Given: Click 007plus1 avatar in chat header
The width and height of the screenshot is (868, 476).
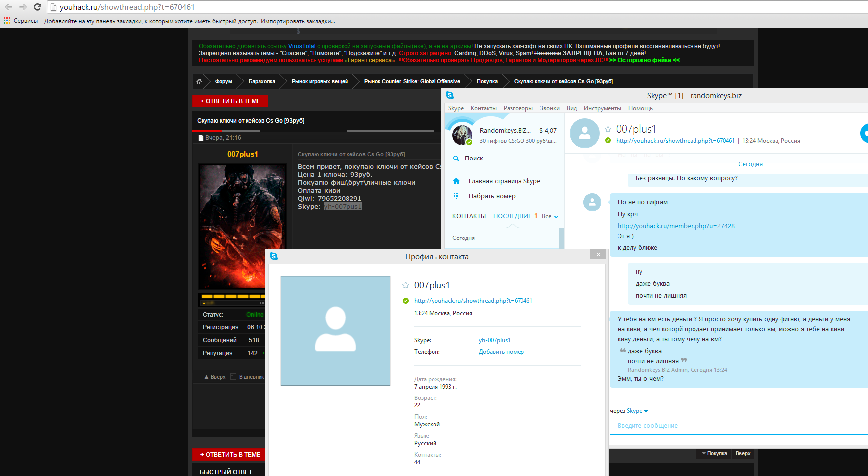Looking at the screenshot, I should click(585, 133).
